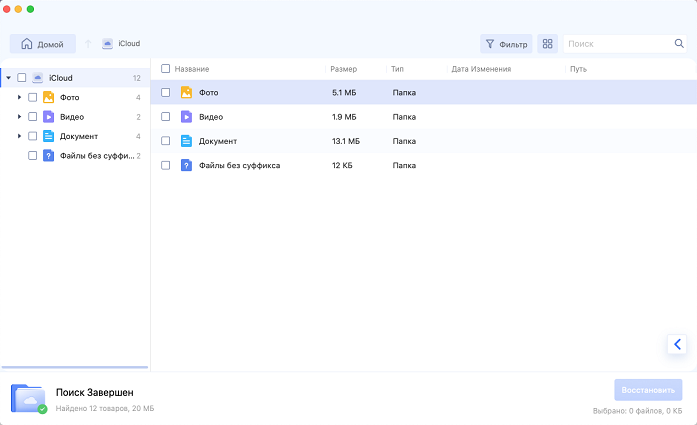
Task: Click the up arrow navigation icon
Action: (88, 44)
